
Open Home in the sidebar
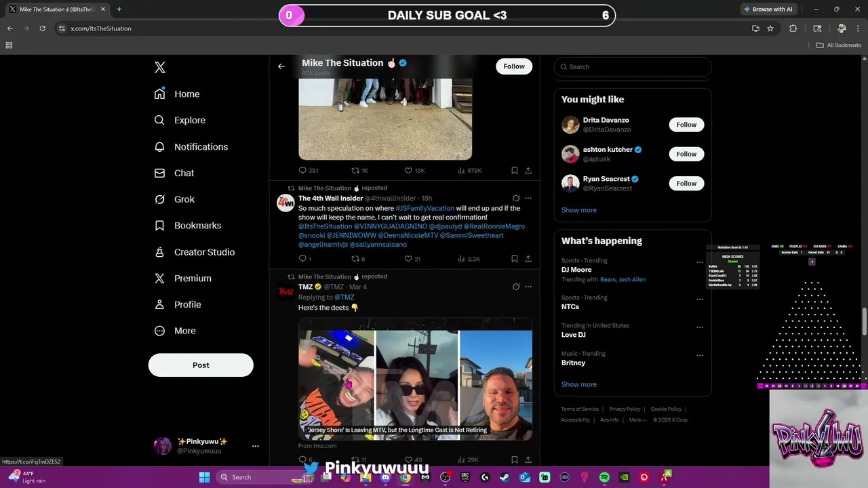(x=177, y=94)
